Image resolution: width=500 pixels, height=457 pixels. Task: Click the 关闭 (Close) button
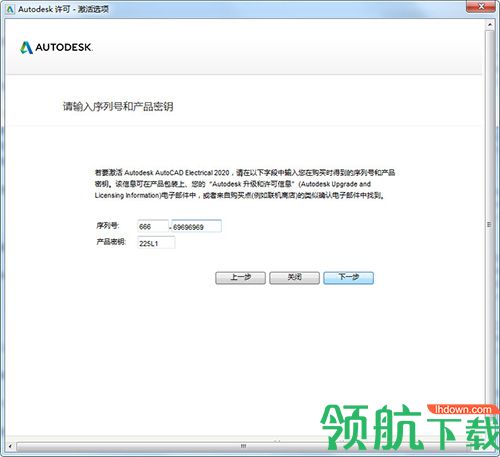coord(294,278)
